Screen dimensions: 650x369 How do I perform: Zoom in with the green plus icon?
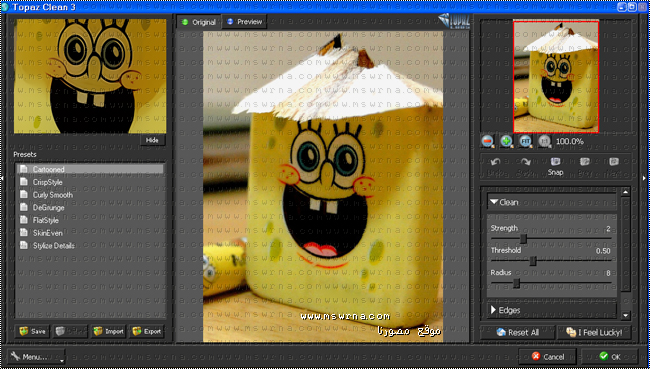pos(506,141)
